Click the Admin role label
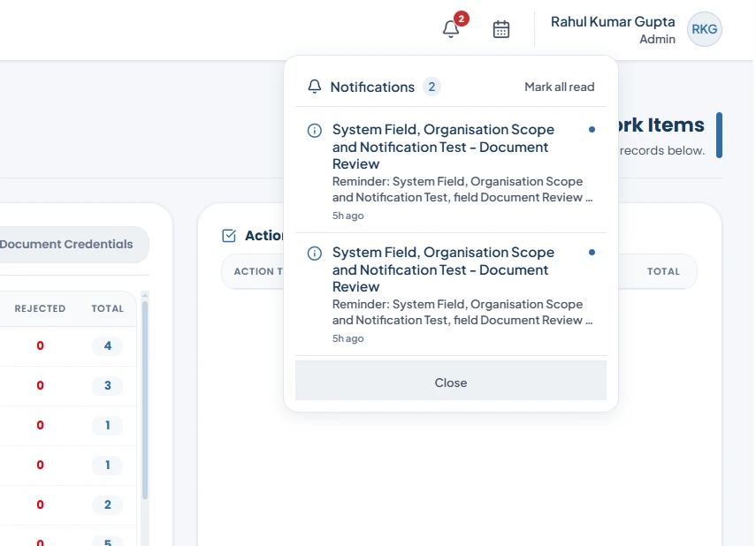Image resolution: width=756 pixels, height=546 pixels. coord(657,39)
